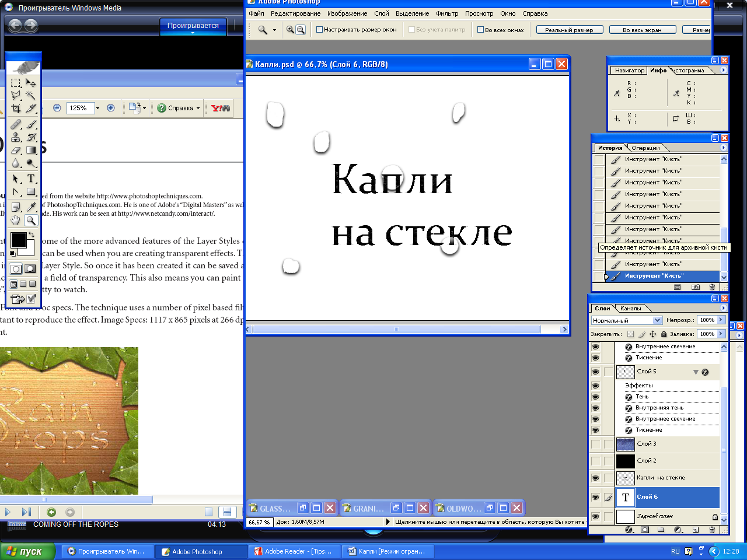
Task: Pick the Eraser tool
Action: [16, 150]
